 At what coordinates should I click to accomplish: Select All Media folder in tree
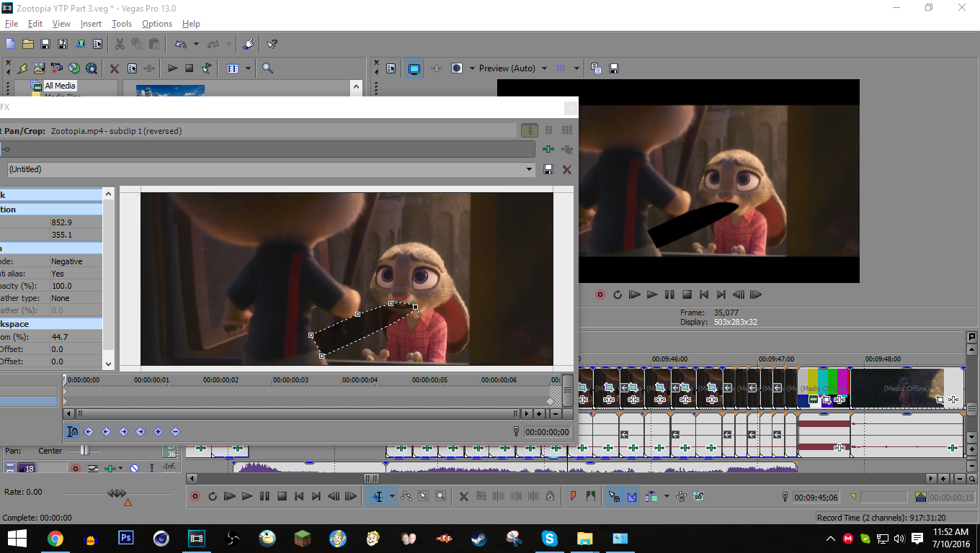point(59,86)
